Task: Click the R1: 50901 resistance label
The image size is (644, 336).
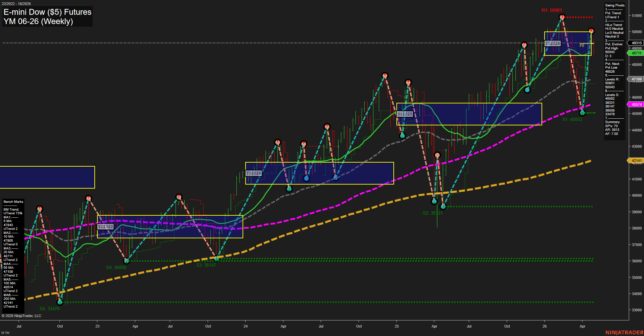Action: click(x=552, y=10)
